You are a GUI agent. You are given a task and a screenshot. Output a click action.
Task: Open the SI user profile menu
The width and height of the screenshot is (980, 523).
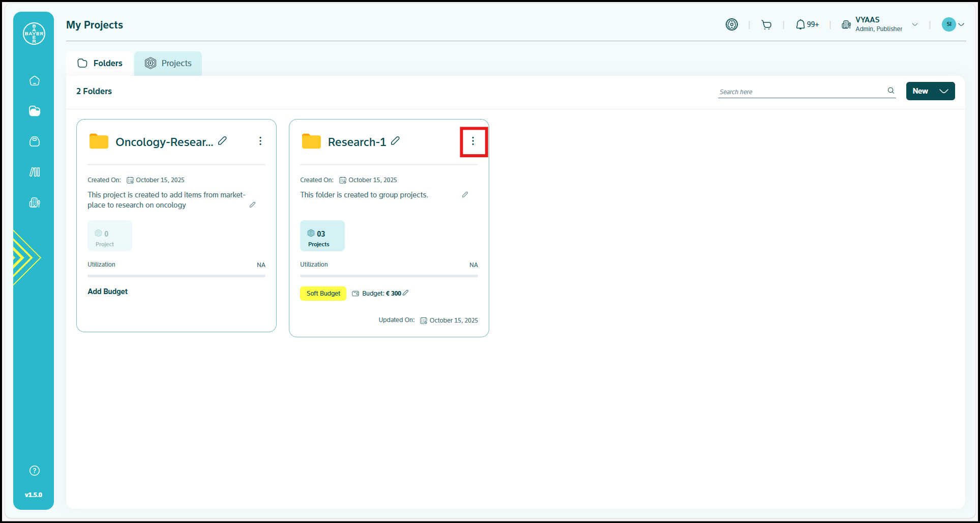953,24
